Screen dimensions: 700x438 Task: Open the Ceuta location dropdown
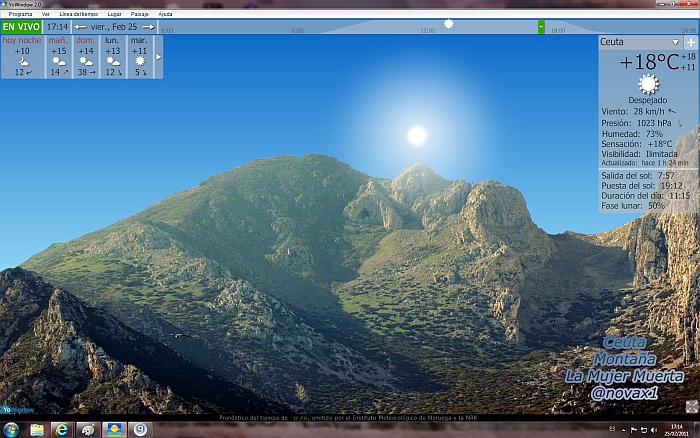pos(676,43)
